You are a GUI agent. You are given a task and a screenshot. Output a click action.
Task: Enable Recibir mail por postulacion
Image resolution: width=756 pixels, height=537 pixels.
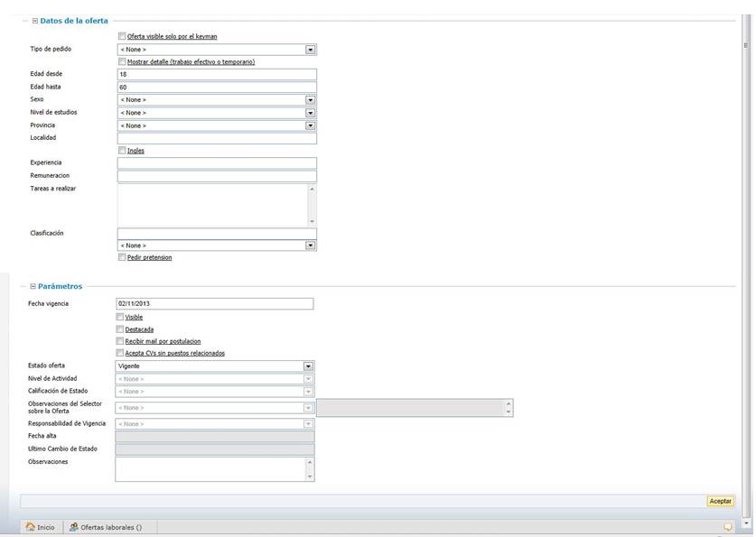coord(120,341)
